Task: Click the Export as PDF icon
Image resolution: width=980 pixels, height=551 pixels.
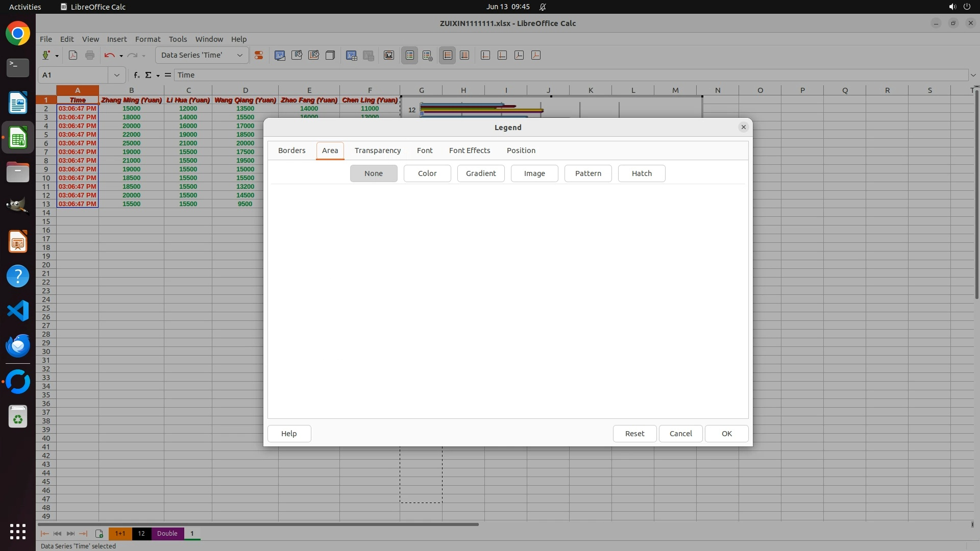Action: pyautogui.click(x=73, y=55)
